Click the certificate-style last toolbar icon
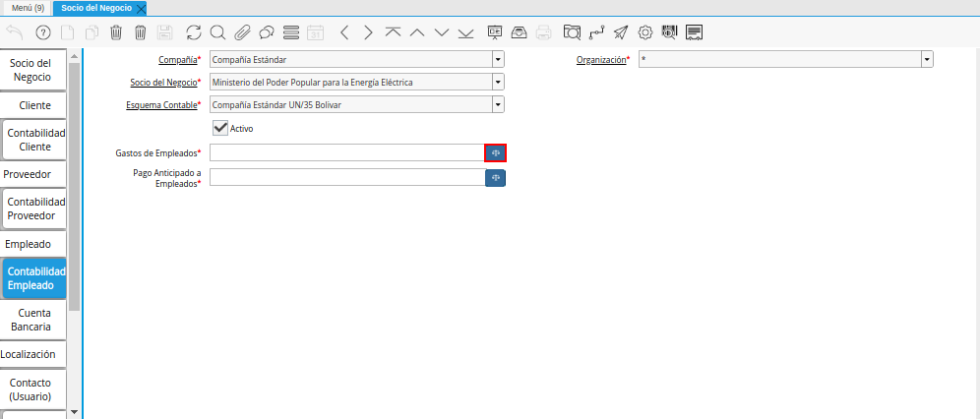980x419 pixels. point(695,32)
